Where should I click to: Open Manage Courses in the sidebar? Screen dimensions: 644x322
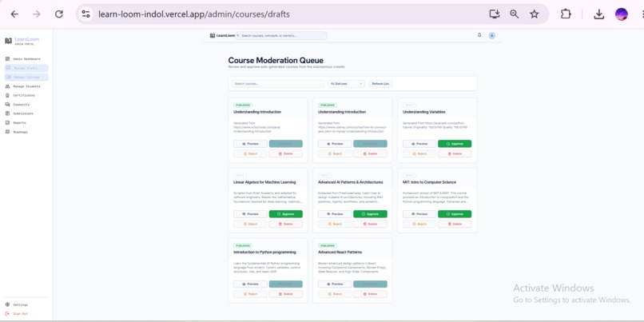click(26, 78)
